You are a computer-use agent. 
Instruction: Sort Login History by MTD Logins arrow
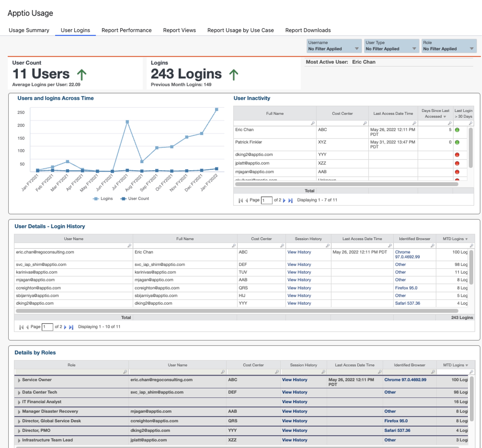pos(466,239)
